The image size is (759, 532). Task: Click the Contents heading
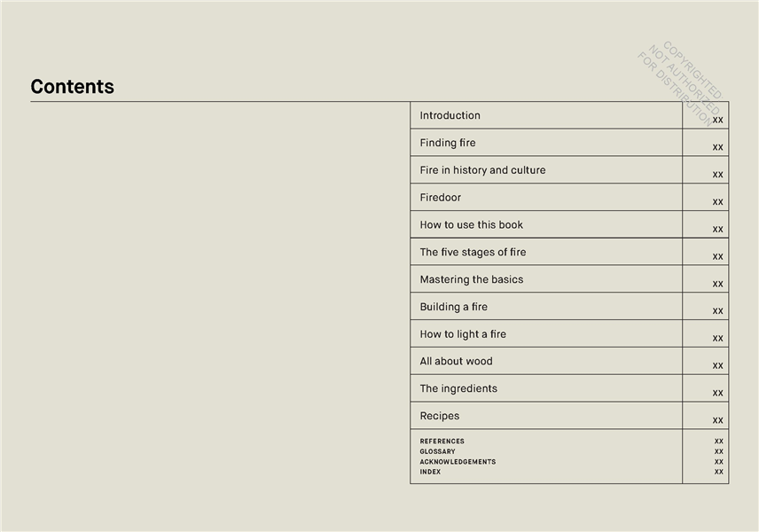[72, 87]
